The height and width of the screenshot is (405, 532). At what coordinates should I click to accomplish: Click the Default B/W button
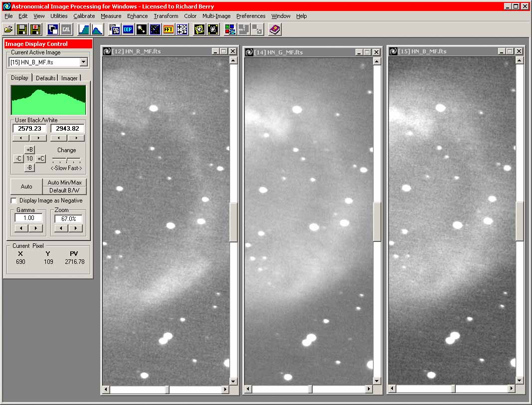64,191
